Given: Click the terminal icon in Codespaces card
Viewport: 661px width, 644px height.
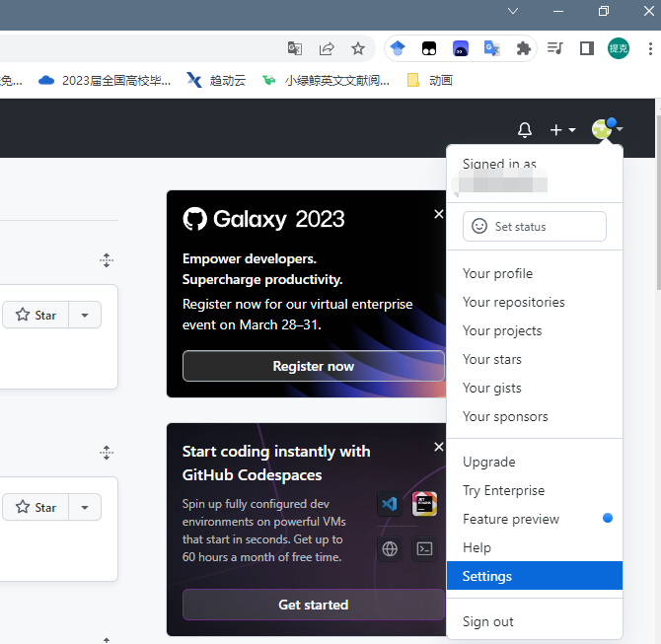Looking at the screenshot, I should [424, 548].
